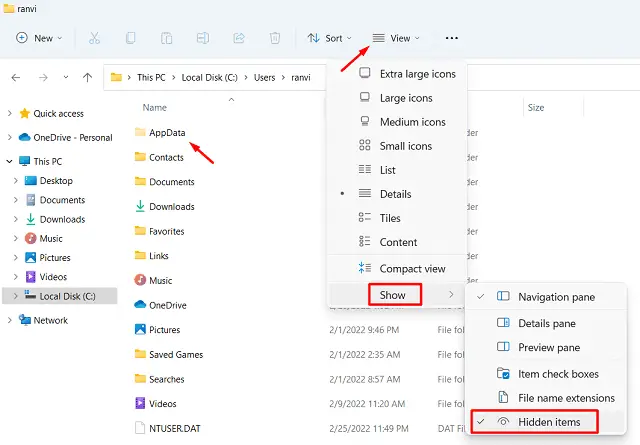
Task: Click the AppData folder icon
Action: [x=140, y=132]
